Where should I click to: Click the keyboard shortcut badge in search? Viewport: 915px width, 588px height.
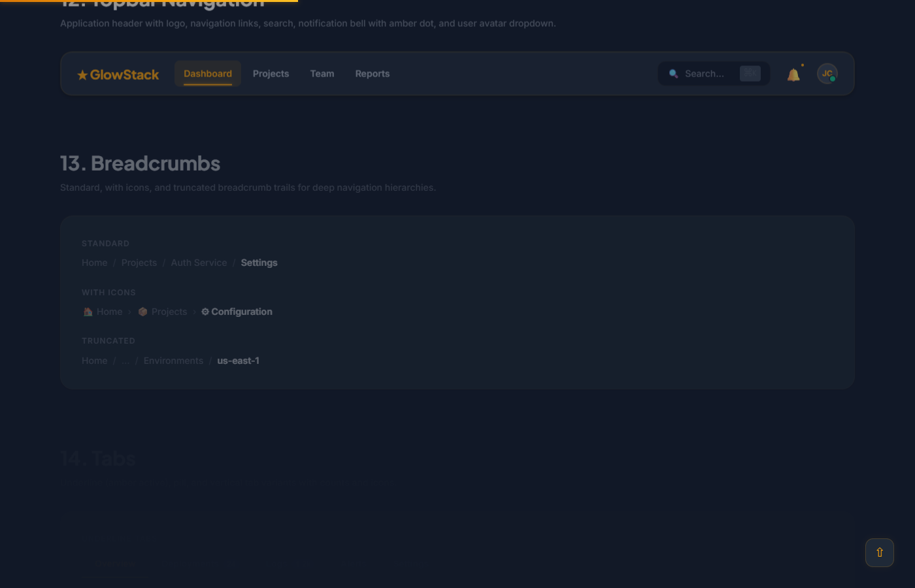(x=750, y=74)
